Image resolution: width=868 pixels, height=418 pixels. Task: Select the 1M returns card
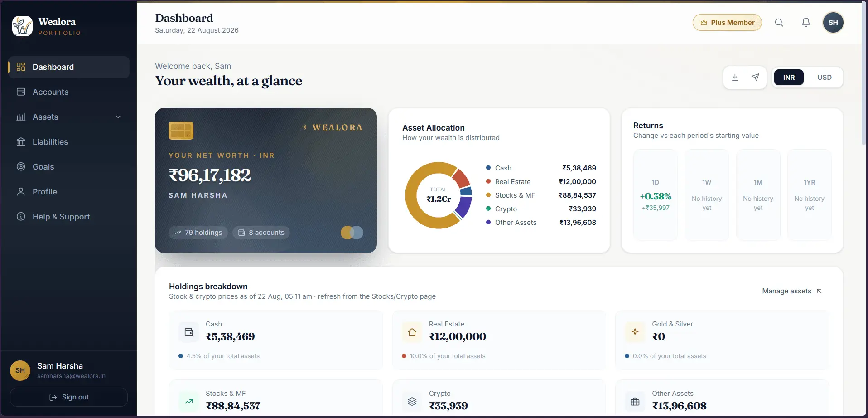coord(758,195)
